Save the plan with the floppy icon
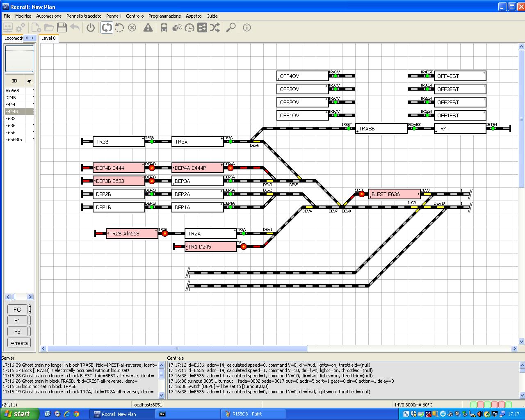525x420 pixels. pos(62,28)
